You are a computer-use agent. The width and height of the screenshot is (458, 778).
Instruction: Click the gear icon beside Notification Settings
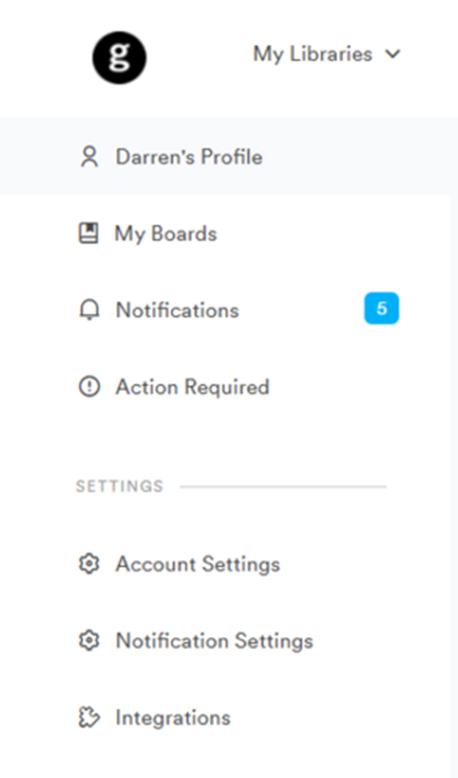point(89,641)
